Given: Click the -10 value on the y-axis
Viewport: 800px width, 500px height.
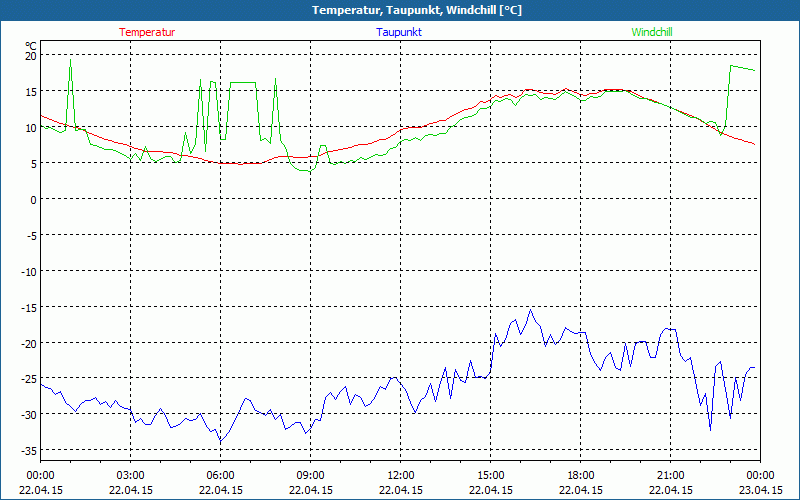Looking at the screenshot, I should click(x=29, y=272).
